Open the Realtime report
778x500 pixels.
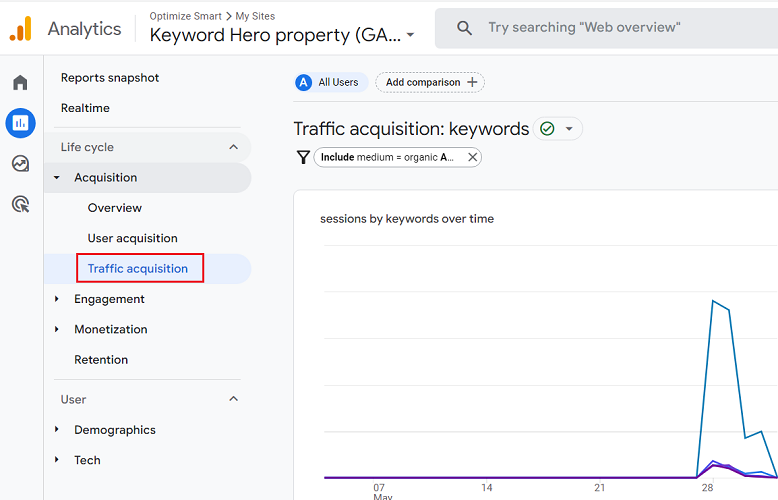tap(85, 108)
